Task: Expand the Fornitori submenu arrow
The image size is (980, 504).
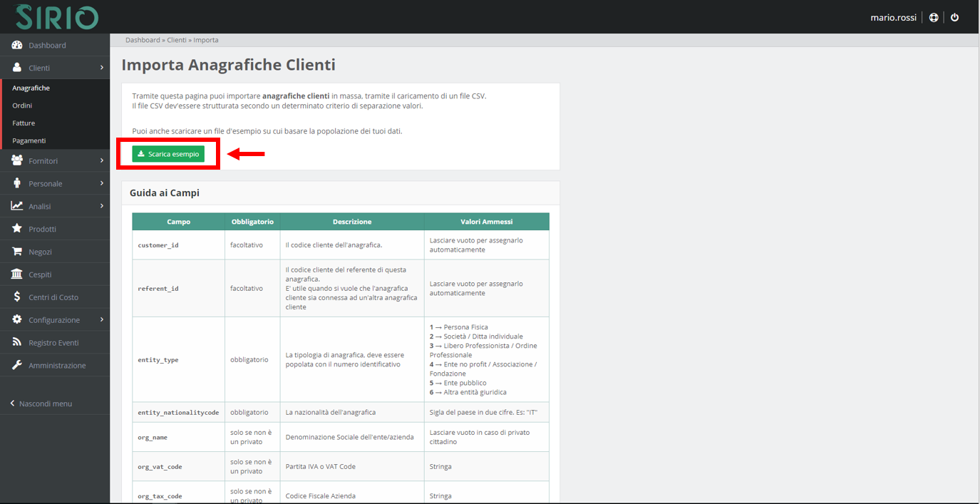Action: (102, 161)
